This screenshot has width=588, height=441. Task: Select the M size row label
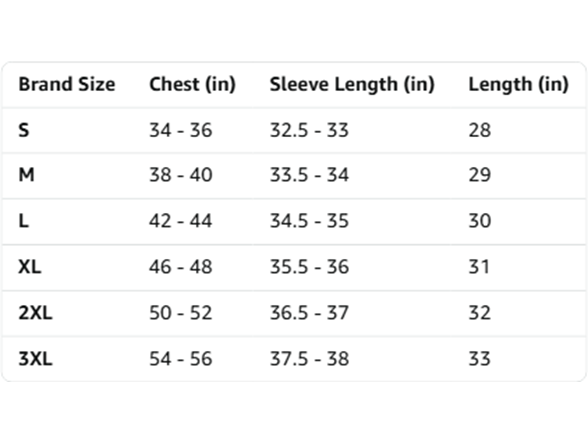(x=26, y=175)
